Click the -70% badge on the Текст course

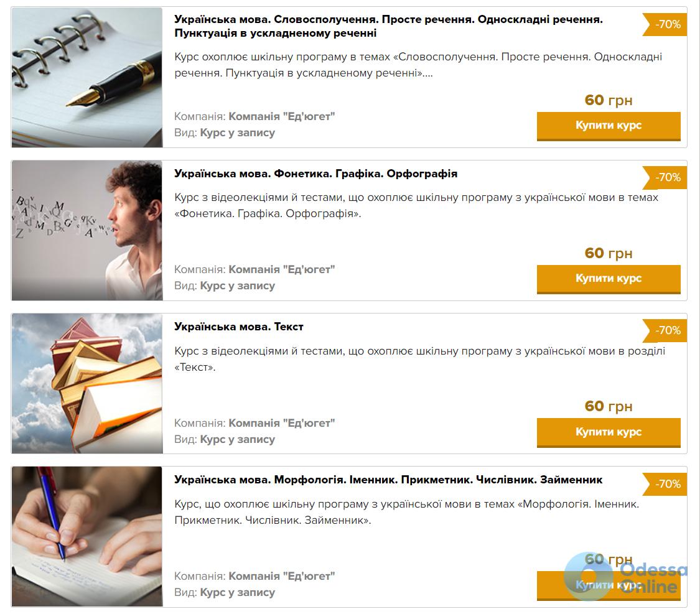coord(665,331)
